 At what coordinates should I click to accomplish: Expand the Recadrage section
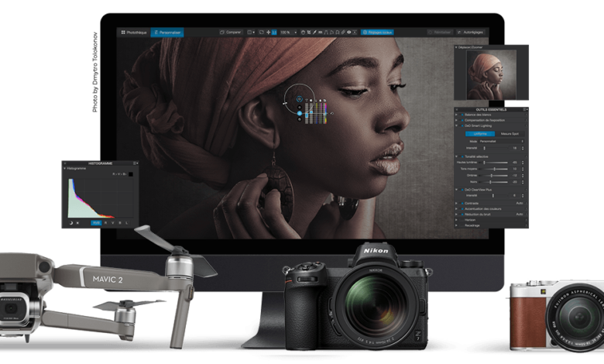coord(456,225)
